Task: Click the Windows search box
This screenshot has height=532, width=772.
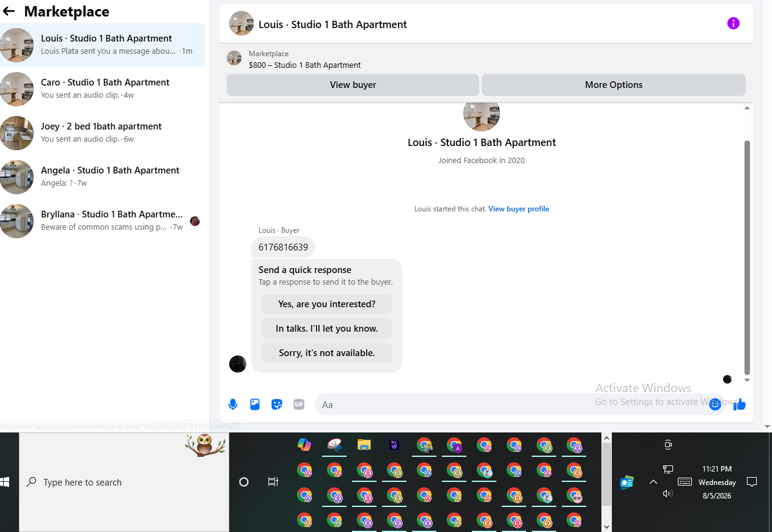Action: pyautogui.click(x=125, y=482)
